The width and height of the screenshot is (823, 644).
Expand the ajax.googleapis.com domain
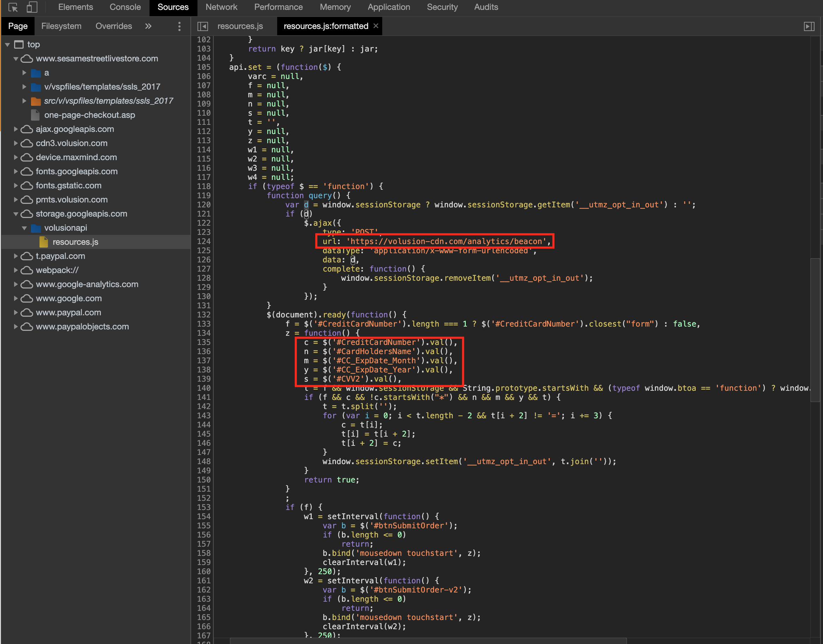coord(16,129)
